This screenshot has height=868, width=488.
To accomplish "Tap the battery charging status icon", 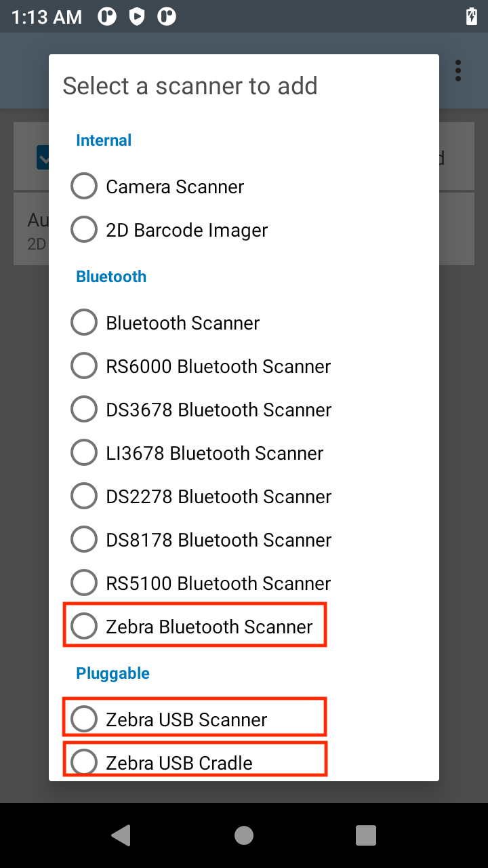I will [x=472, y=16].
